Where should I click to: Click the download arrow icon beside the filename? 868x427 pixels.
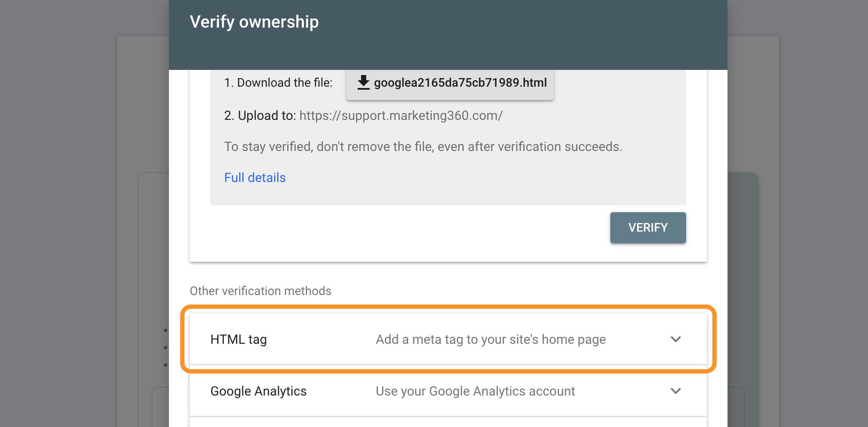click(x=363, y=82)
